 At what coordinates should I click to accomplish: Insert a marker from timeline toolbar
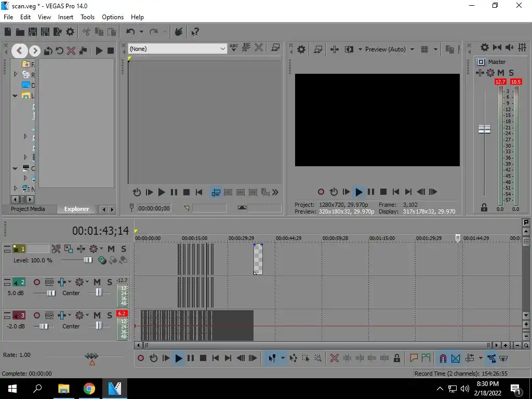pos(414,358)
